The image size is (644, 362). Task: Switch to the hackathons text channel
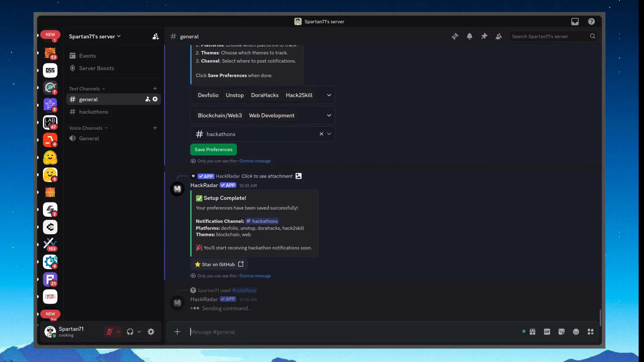tap(94, 112)
